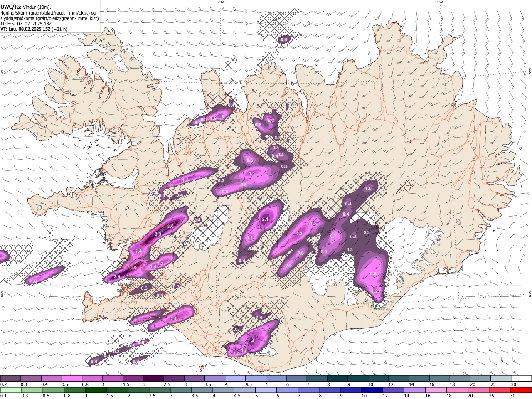Image resolution: width=532 pixels, height=399 pixels.
Task: Pick the bright pink 0.5–0.8 swatch, top scale
Action: [x=71, y=379]
